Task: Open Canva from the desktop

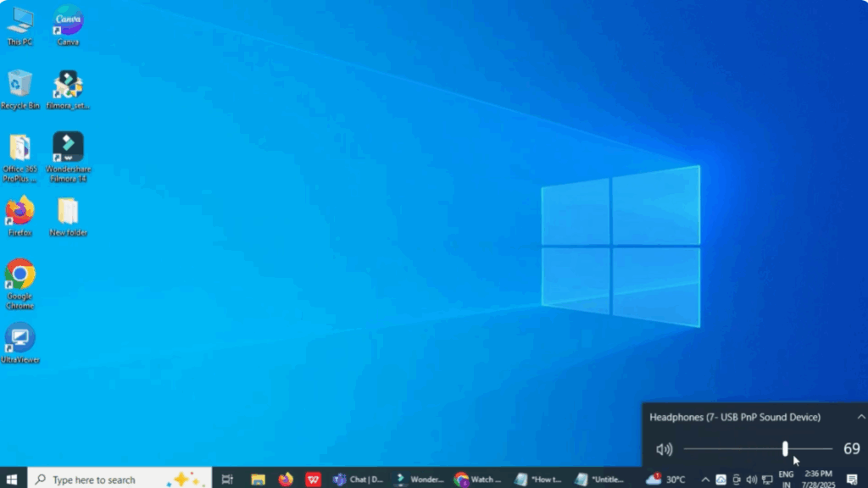Action: pos(67,19)
